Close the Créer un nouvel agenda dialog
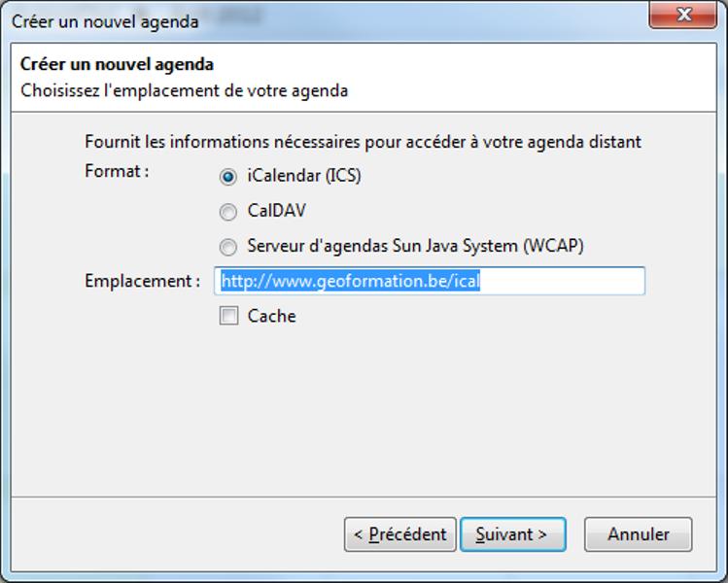Screen dimensions: 728x583 coord(683,16)
